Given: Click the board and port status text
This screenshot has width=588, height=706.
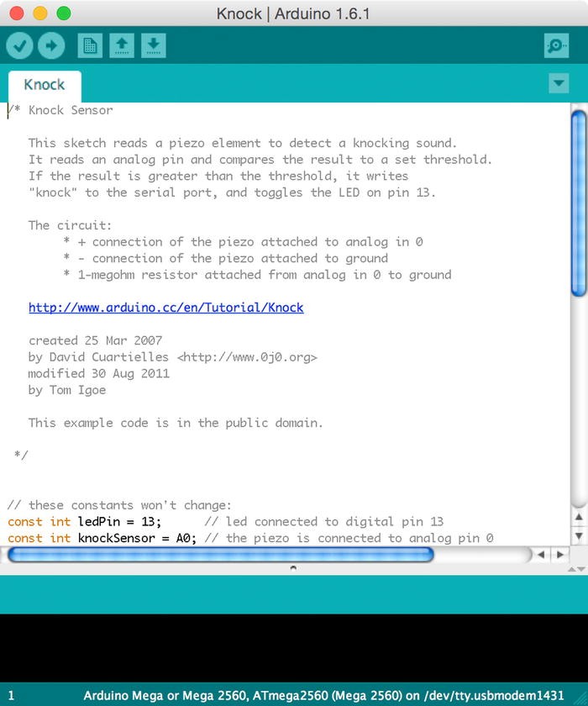Looking at the screenshot, I should [323, 696].
